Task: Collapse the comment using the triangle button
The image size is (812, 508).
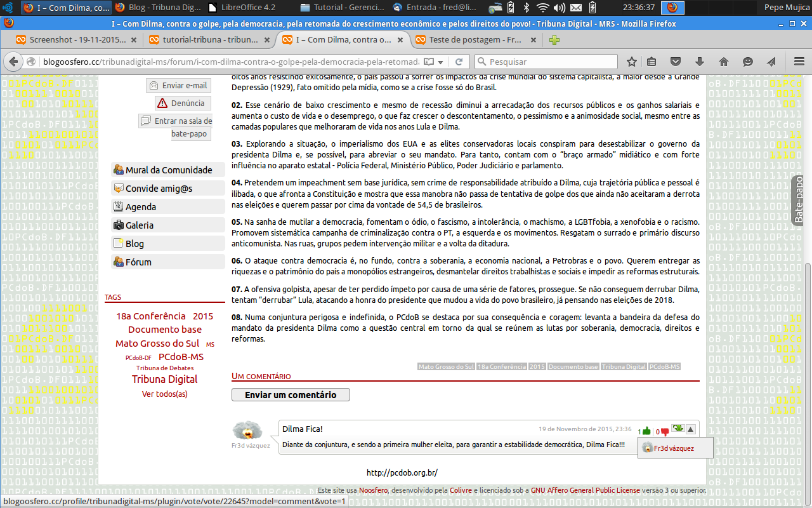Action: click(x=691, y=429)
